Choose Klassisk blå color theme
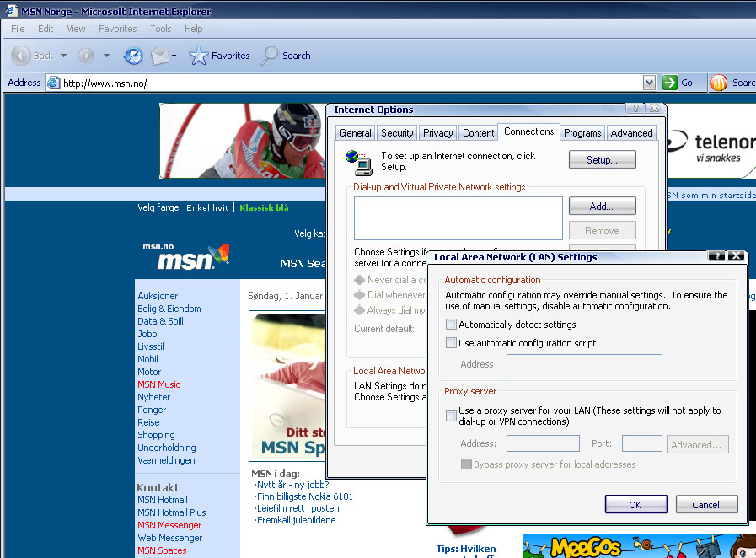This screenshot has width=756, height=558. [264, 208]
